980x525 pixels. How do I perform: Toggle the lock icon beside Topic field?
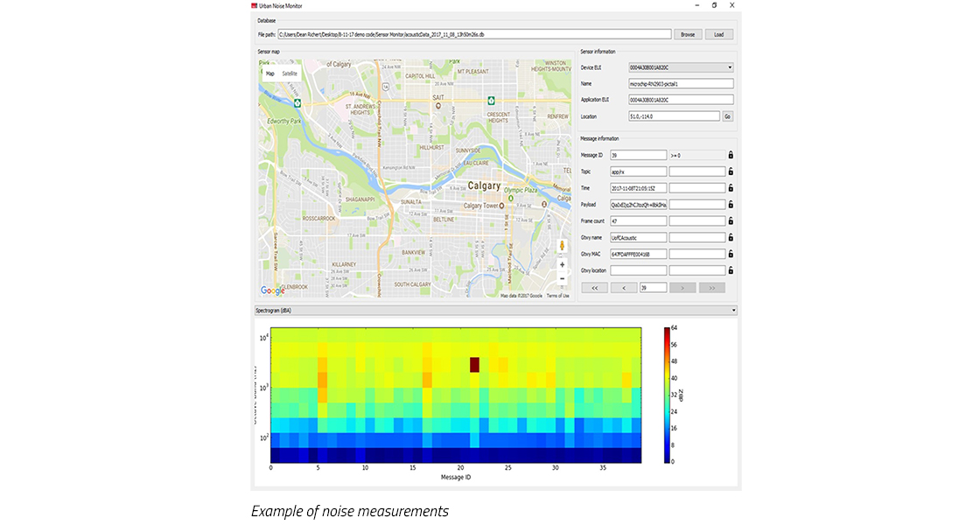(731, 171)
